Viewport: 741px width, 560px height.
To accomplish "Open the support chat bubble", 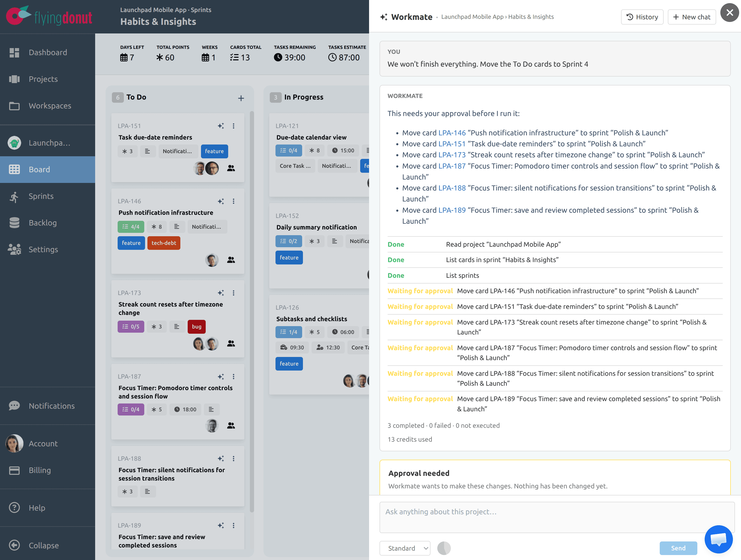I will (719, 539).
